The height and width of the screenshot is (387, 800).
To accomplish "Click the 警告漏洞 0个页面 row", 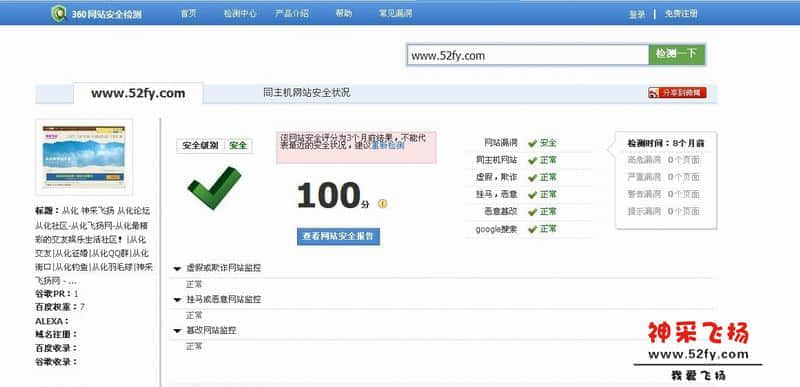I will (663, 194).
